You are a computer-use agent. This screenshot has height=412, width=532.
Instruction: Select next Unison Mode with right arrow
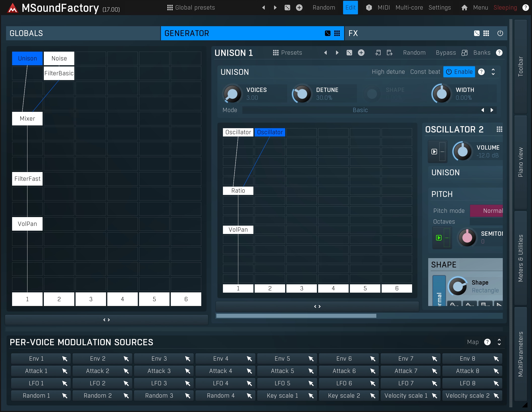[492, 110]
